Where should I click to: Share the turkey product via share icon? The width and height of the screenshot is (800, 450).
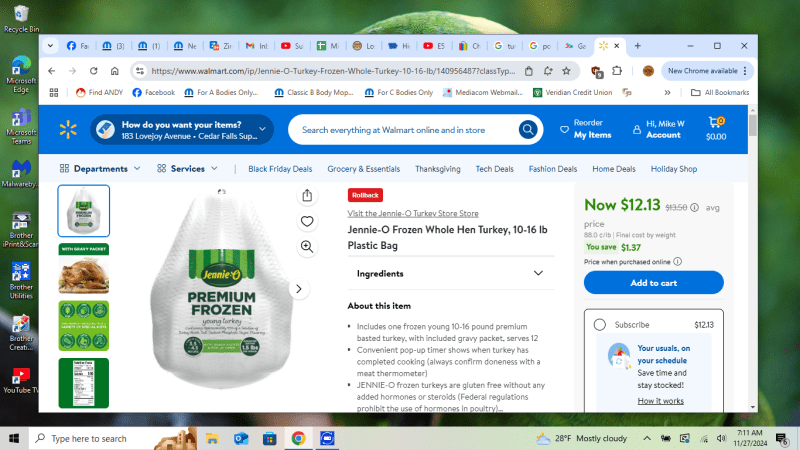307,195
